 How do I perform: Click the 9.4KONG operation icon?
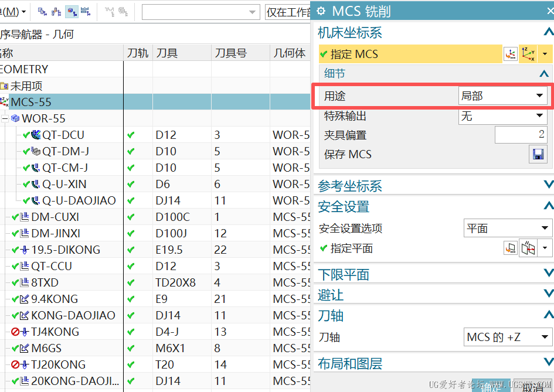coord(25,299)
